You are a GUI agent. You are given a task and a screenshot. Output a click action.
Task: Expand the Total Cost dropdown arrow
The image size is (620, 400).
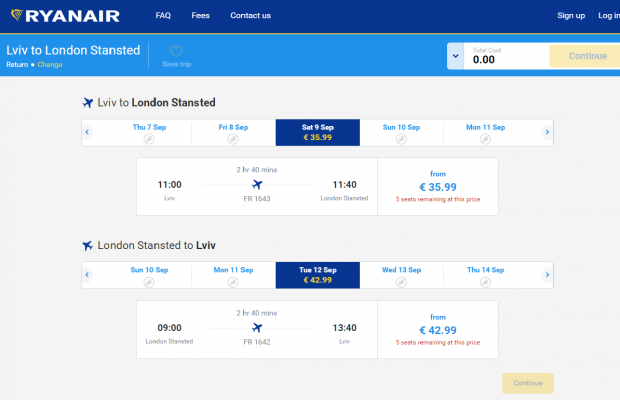click(x=455, y=56)
